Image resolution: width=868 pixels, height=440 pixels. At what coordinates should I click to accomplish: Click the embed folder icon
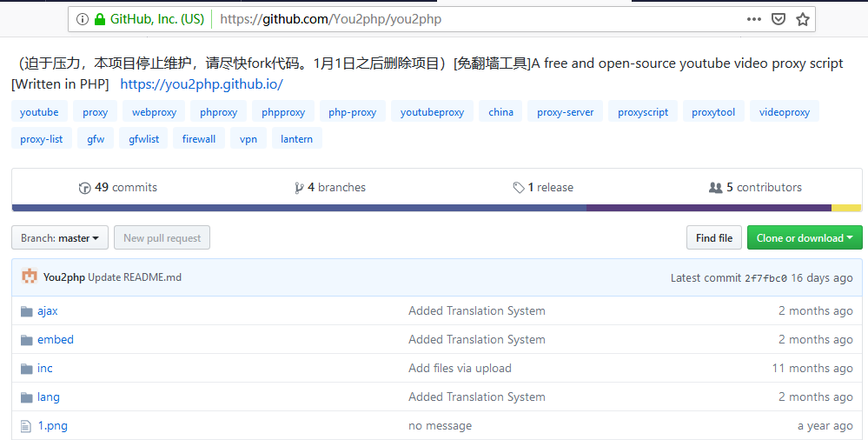[x=27, y=340]
